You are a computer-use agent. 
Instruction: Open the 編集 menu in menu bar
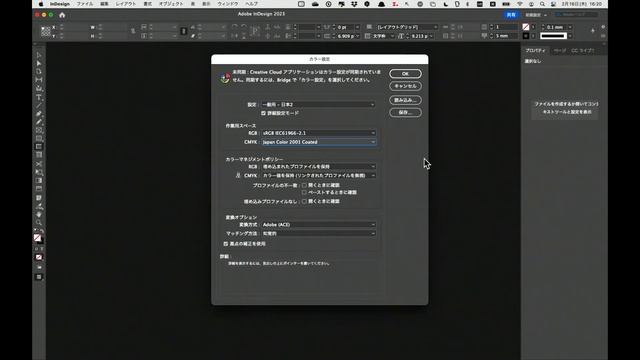point(104,4)
